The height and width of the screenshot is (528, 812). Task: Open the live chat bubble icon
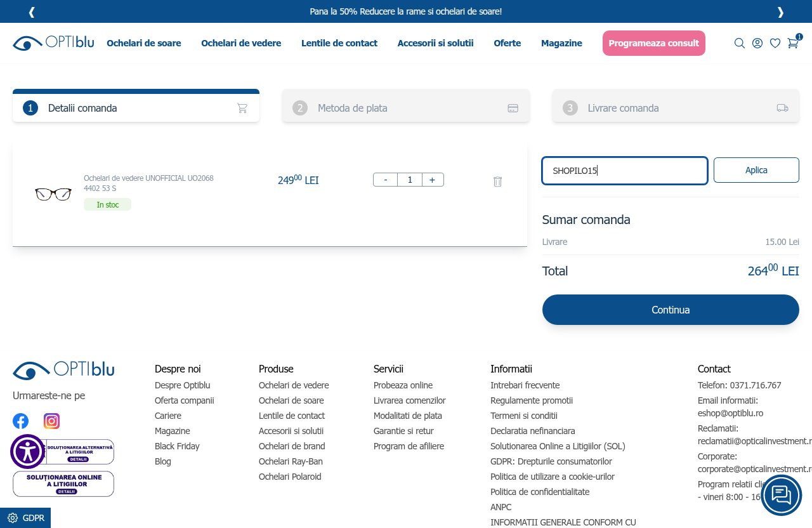781,495
